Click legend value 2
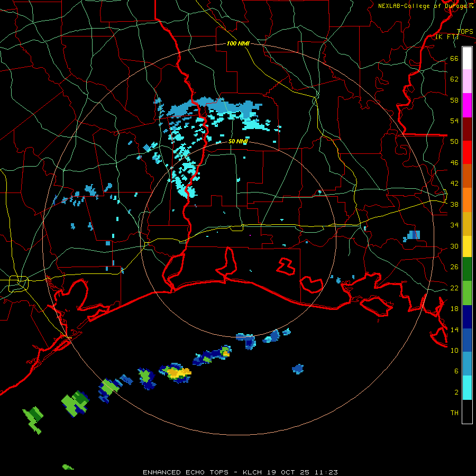This screenshot has height=476, width=476. click(456, 392)
